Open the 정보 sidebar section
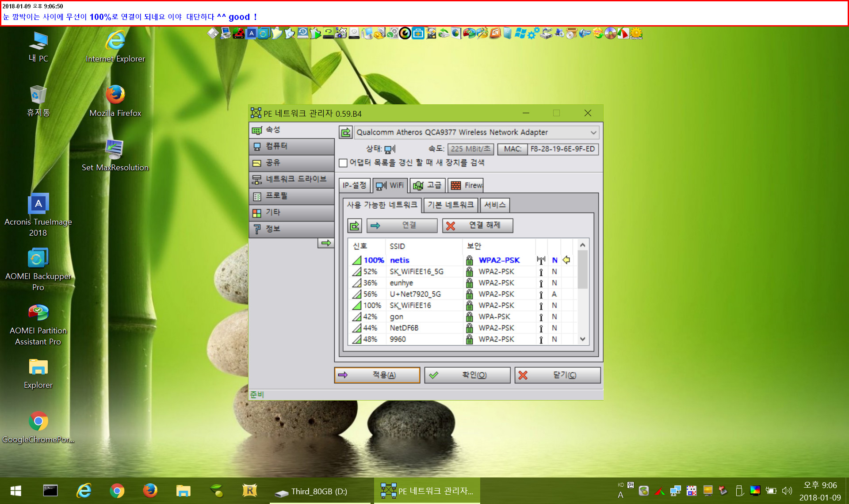849x504 pixels. click(291, 229)
